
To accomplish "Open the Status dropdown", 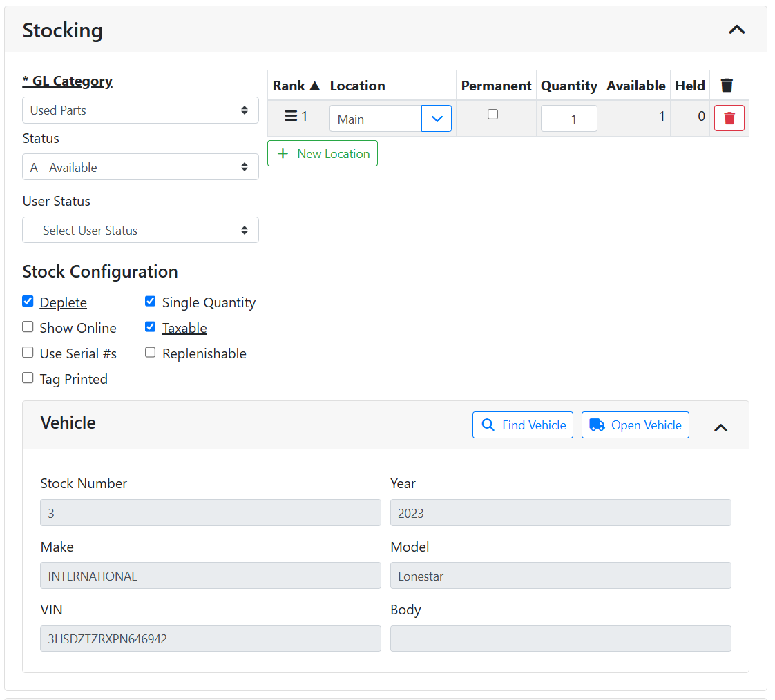I will point(140,167).
